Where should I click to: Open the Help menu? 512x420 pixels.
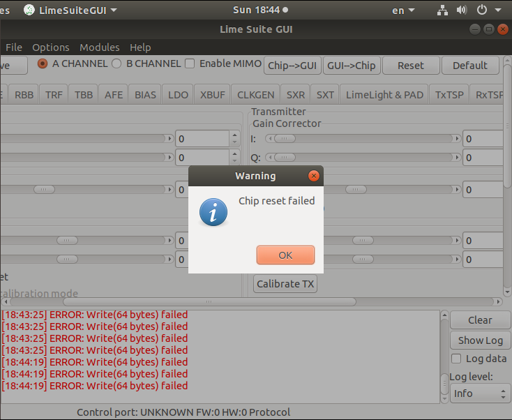coord(140,47)
